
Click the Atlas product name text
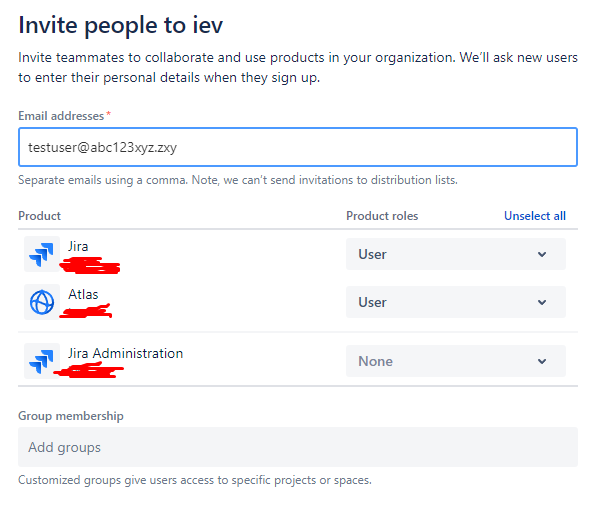(83, 294)
